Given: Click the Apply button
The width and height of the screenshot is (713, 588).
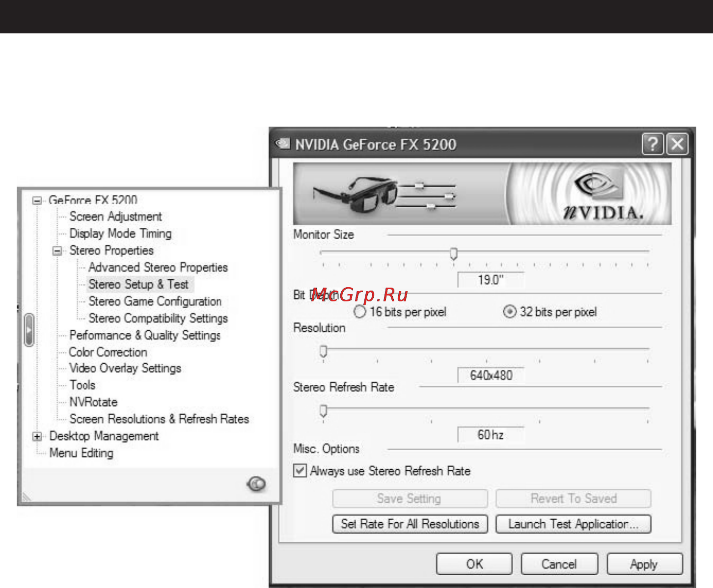Looking at the screenshot, I should (645, 564).
